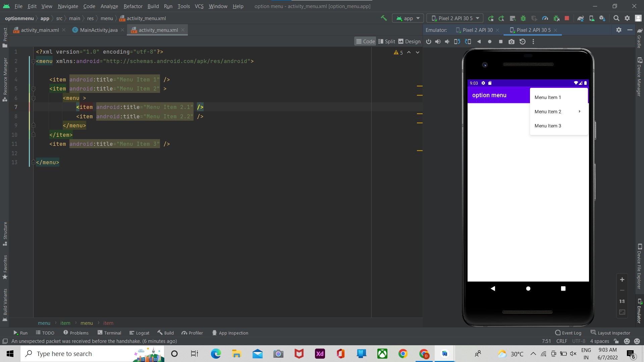The height and width of the screenshot is (362, 644).
Task: Sync Project with Gradle Files icon
Action: [581, 18]
